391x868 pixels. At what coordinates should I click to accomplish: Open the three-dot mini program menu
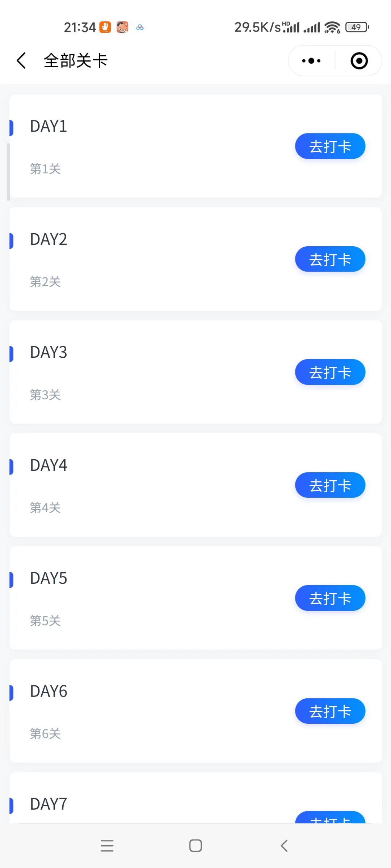311,61
